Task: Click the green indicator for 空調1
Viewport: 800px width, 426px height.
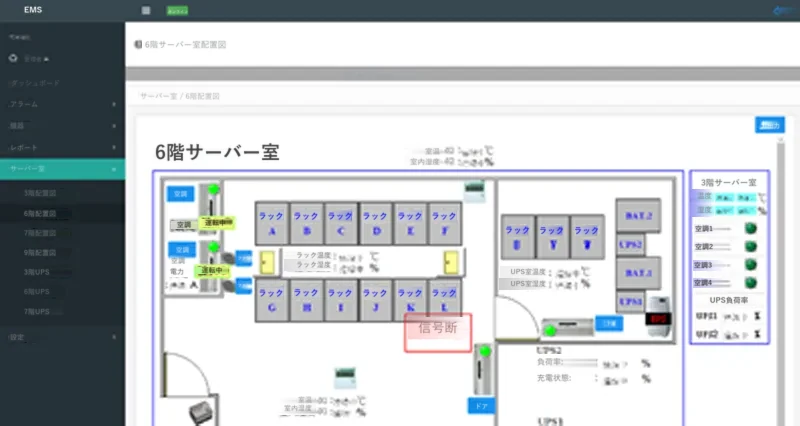Action: click(750, 228)
